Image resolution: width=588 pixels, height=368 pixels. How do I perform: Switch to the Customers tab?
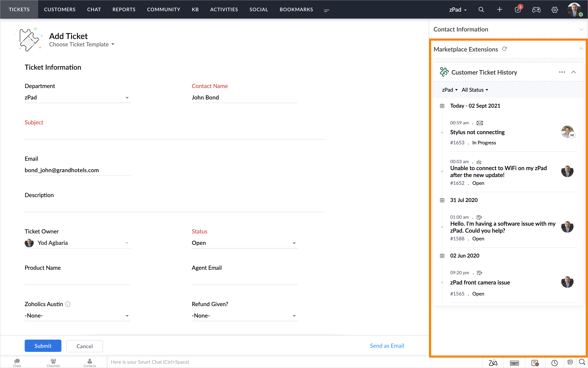point(60,9)
